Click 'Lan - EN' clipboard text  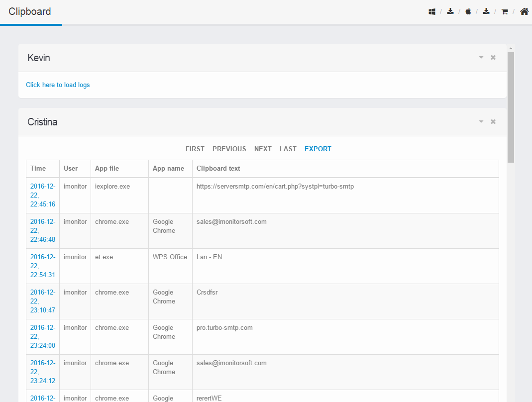coord(210,257)
